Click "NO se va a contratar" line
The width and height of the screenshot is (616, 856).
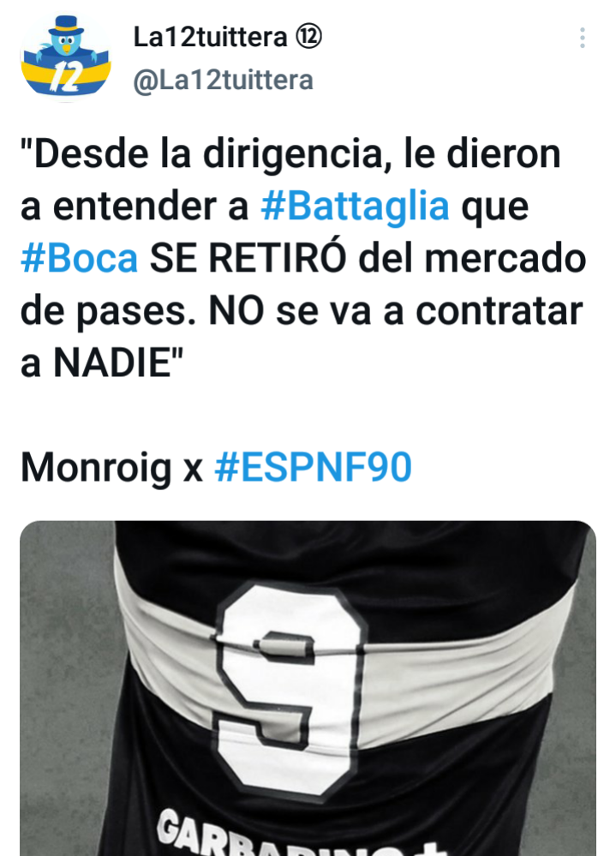click(396, 311)
